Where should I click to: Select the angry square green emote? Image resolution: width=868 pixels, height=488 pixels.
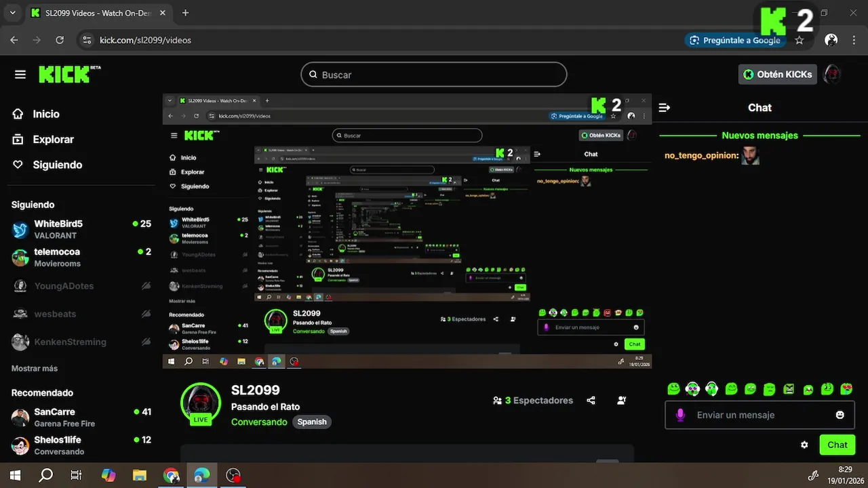click(789, 389)
